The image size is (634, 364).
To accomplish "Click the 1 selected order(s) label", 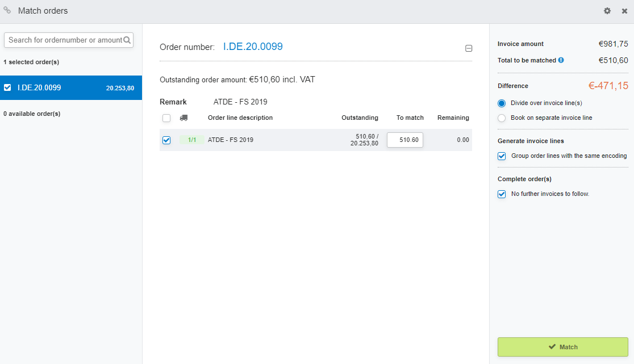I will (31, 62).
